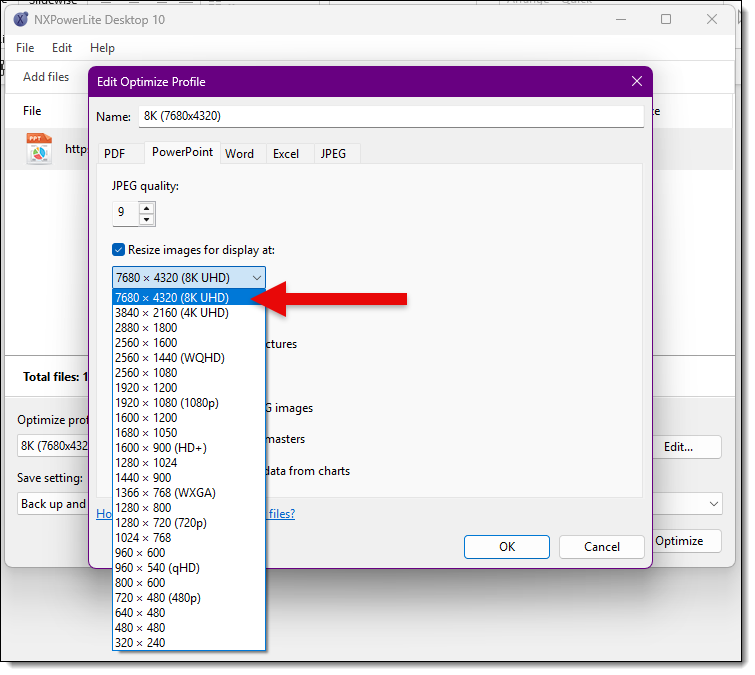The image size is (755, 675).
Task: Choose 1440 × 900 resolution
Action: [x=189, y=478]
